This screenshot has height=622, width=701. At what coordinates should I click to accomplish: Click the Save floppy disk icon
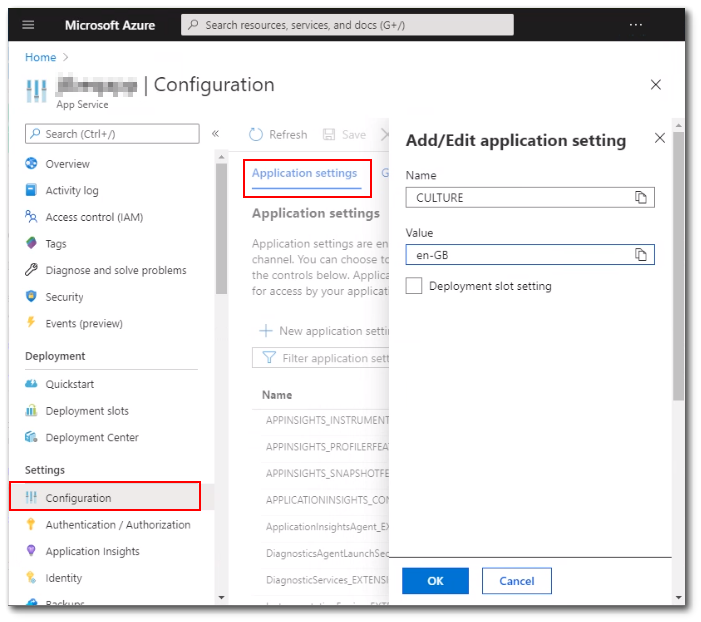tap(329, 135)
